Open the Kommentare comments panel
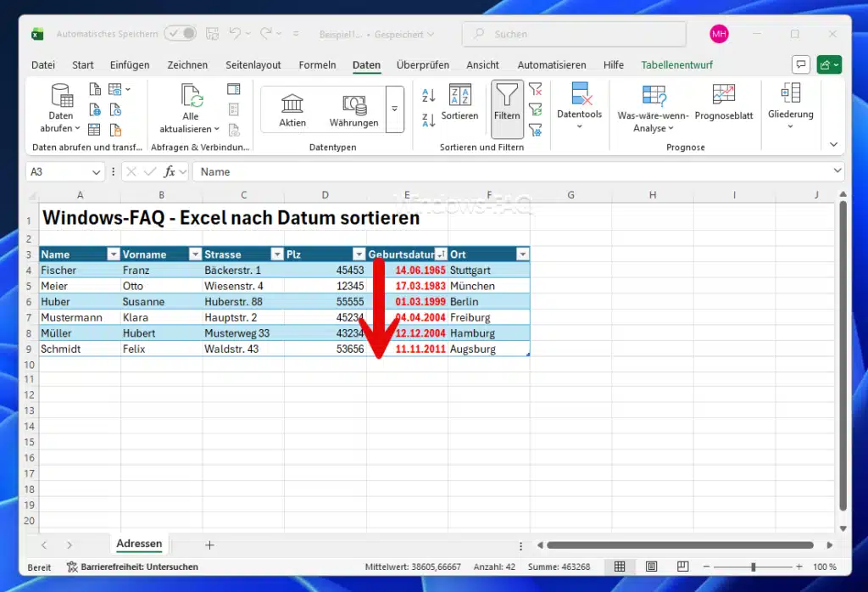Image resolution: width=868 pixels, height=592 pixels. click(x=800, y=64)
